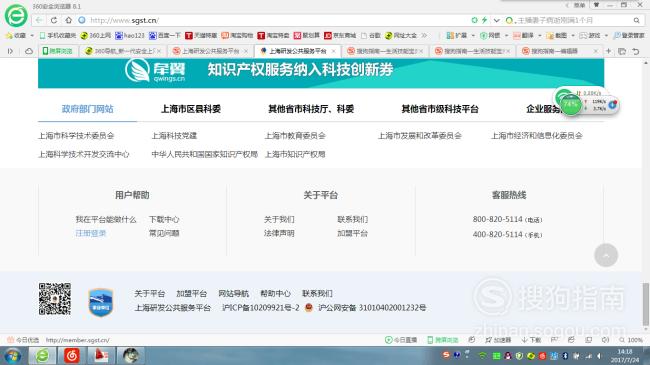Expand the 收藏 favorites dropdown arrow
Screen dimensions: 650x365
(x=32, y=36)
